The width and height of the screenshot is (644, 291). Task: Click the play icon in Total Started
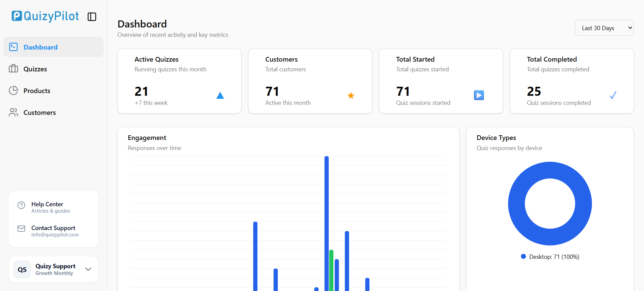[x=479, y=95]
